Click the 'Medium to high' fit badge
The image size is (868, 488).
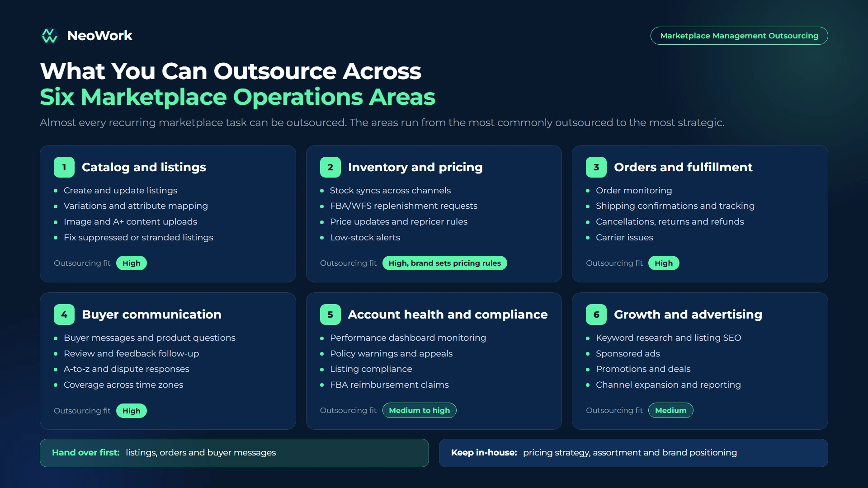tap(420, 410)
